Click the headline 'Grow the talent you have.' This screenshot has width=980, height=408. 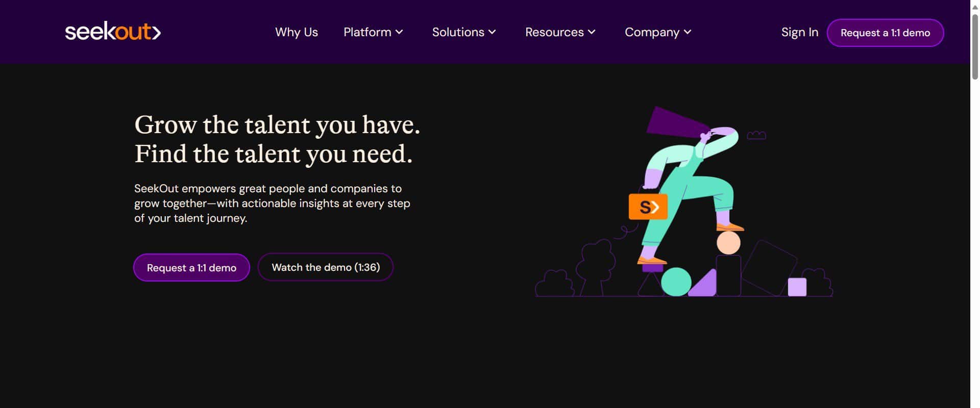[x=277, y=124]
